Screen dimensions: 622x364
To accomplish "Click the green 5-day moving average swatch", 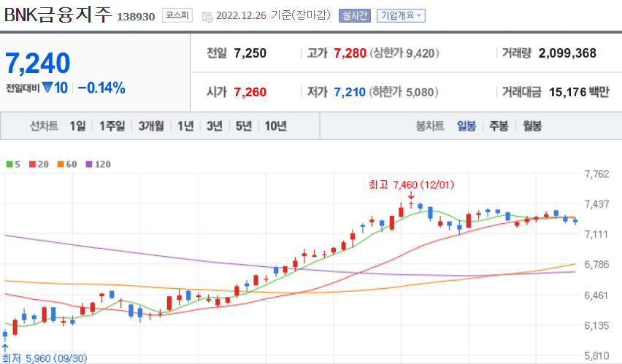I will [x=9, y=164].
